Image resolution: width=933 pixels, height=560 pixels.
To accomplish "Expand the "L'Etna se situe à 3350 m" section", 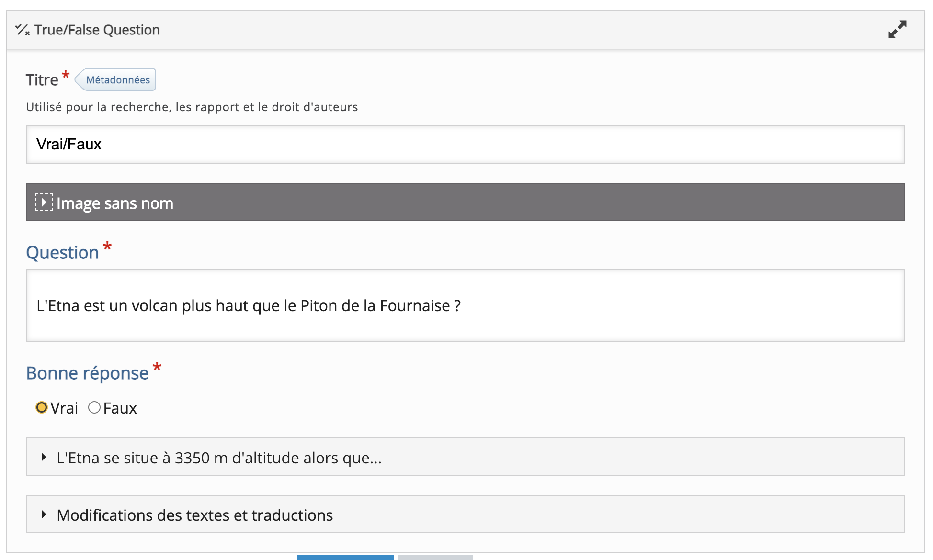I will 219,458.
